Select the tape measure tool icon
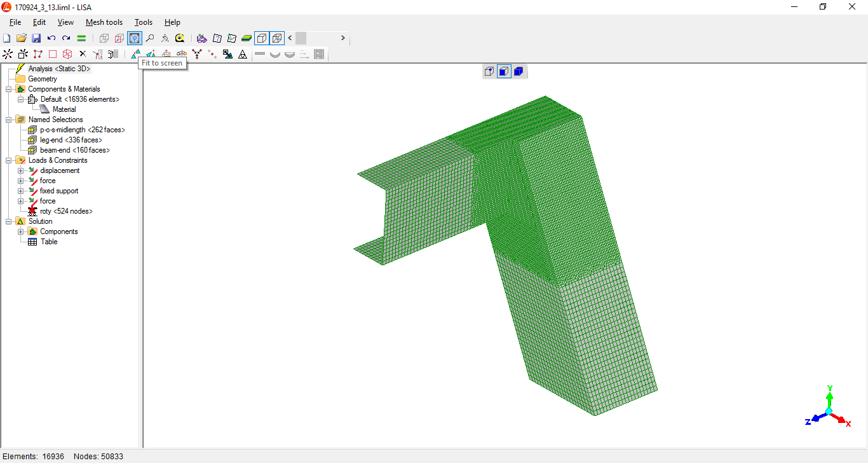This screenshot has width=868, height=463. click(180, 38)
